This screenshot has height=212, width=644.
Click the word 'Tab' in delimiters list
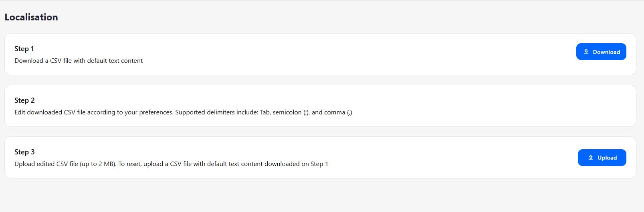tap(265, 112)
